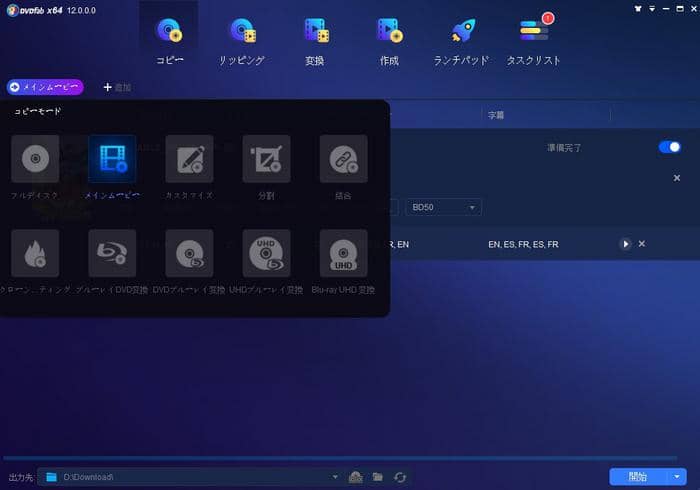Image resolution: width=700 pixels, height=490 pixels.
Task: Click the refresh icon beside the output folder
Action: pos(400,477)
